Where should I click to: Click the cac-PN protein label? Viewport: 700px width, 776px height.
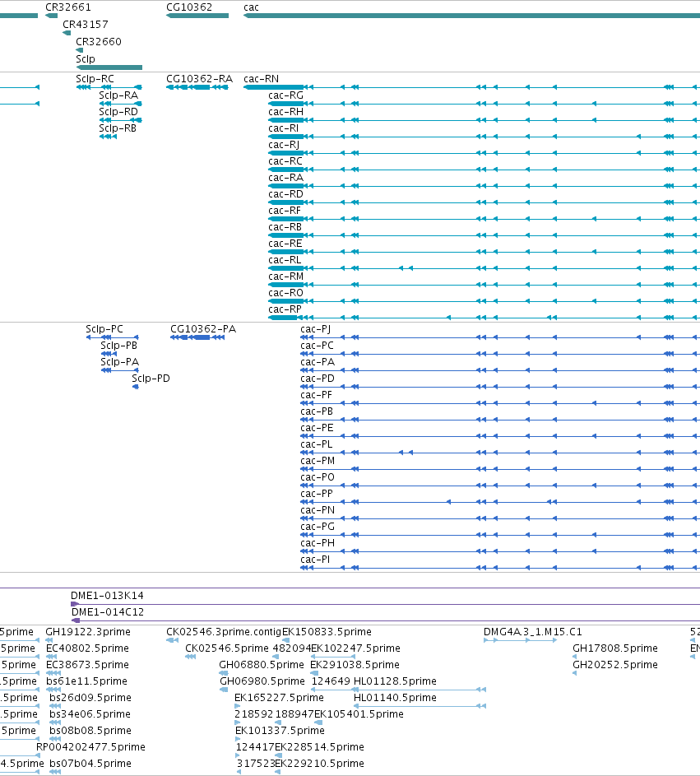(x=318, y=509)
